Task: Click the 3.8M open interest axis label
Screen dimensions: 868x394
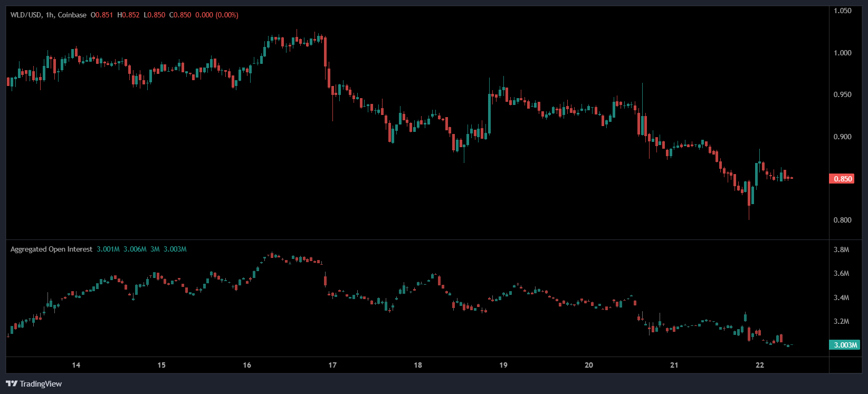Action: coord(841,249)
